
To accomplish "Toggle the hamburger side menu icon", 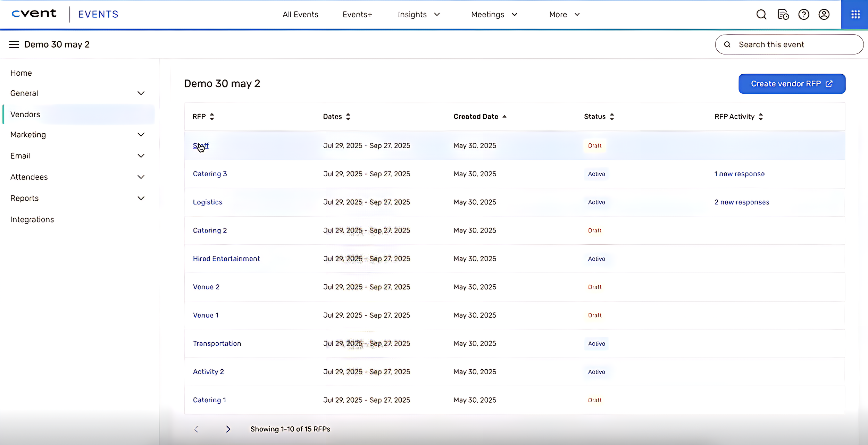I will point(14,44).
